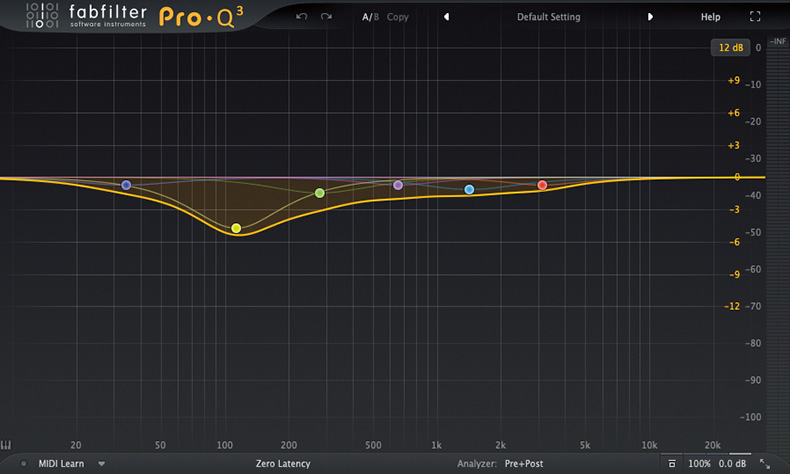
Task: Click the +6 gain scale label
Action: (734, 113)
